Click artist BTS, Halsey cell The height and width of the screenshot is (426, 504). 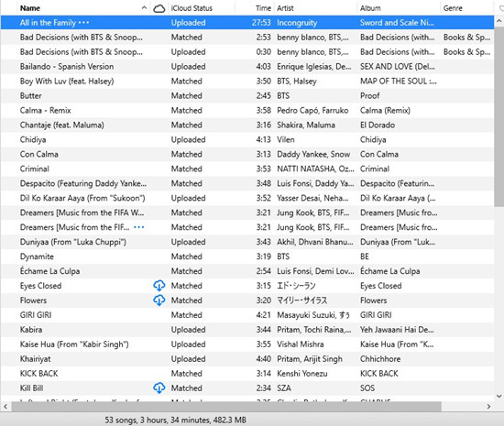tap(297, 81)
